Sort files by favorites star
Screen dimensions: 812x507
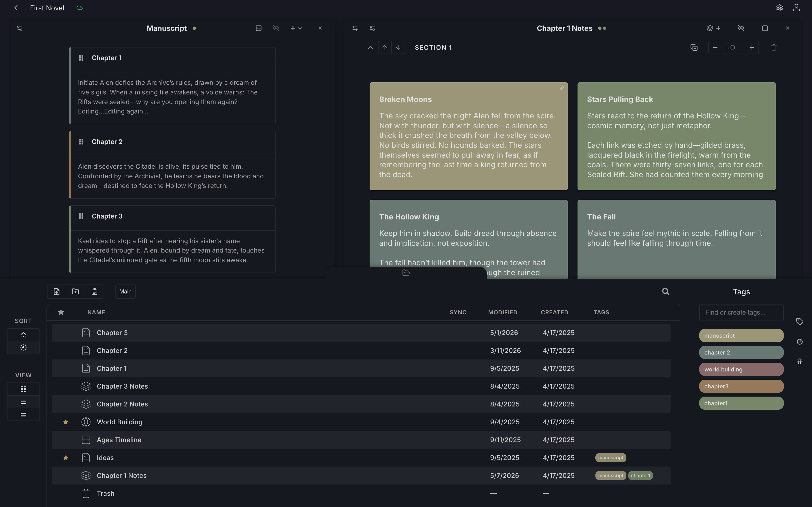point(23,335)
